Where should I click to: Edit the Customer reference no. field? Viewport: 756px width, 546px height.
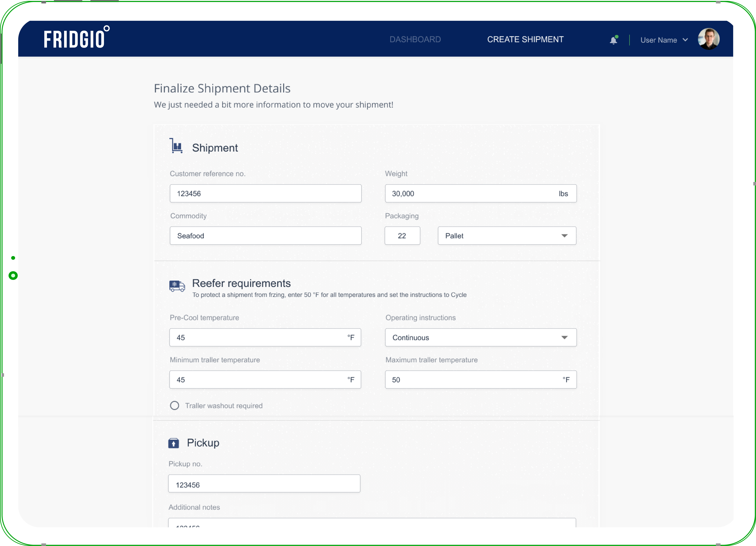pyautogui.click(x=266, y=194)
